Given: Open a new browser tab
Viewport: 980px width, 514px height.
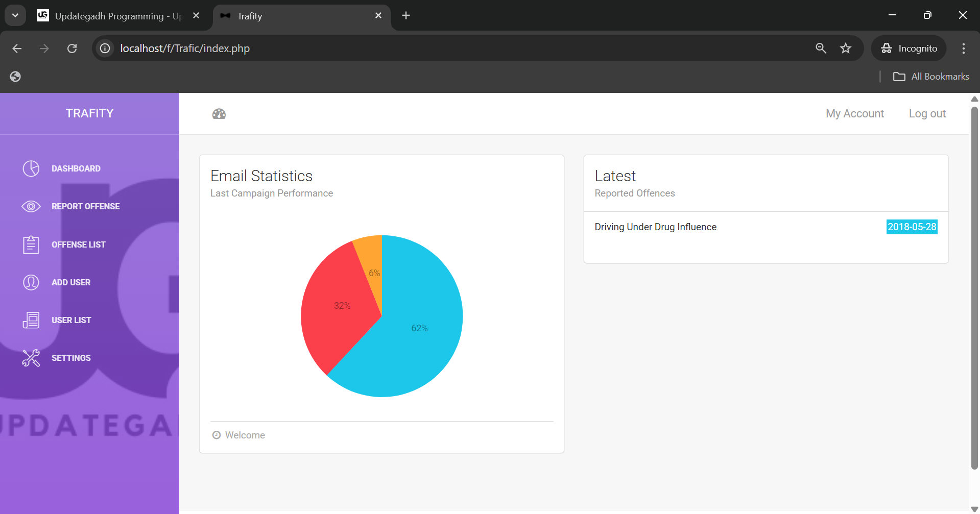Looking at the screenshot, I should pos(406,16).
